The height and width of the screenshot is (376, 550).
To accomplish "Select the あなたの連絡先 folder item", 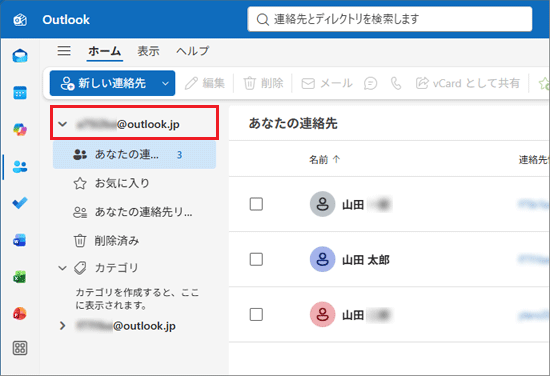I will [134, 155].
